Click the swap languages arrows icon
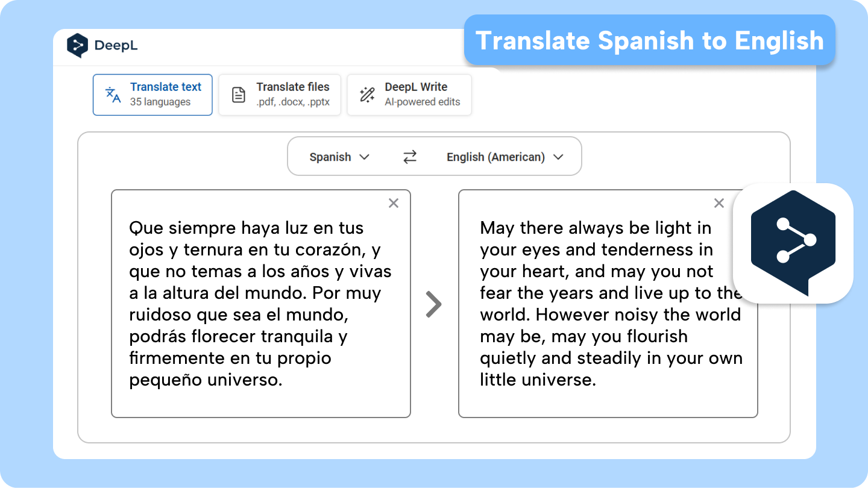The height and width of the screenshot is (488, 868). pos(409,157)
